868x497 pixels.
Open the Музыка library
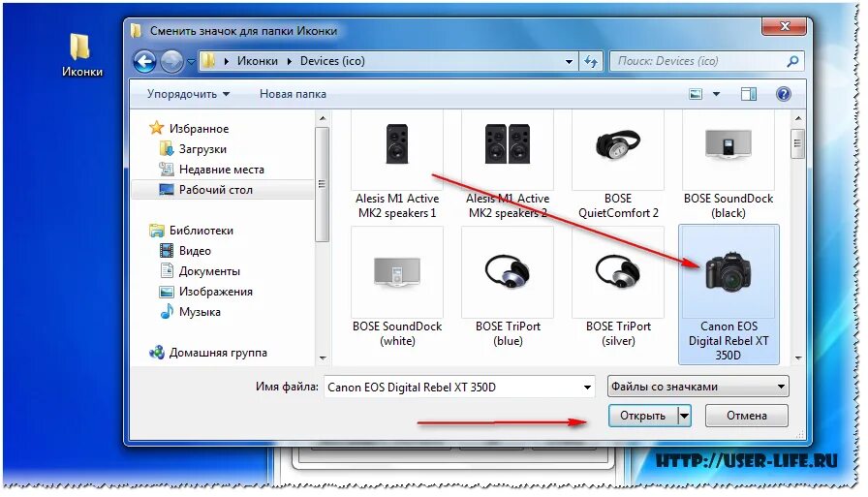200,312
